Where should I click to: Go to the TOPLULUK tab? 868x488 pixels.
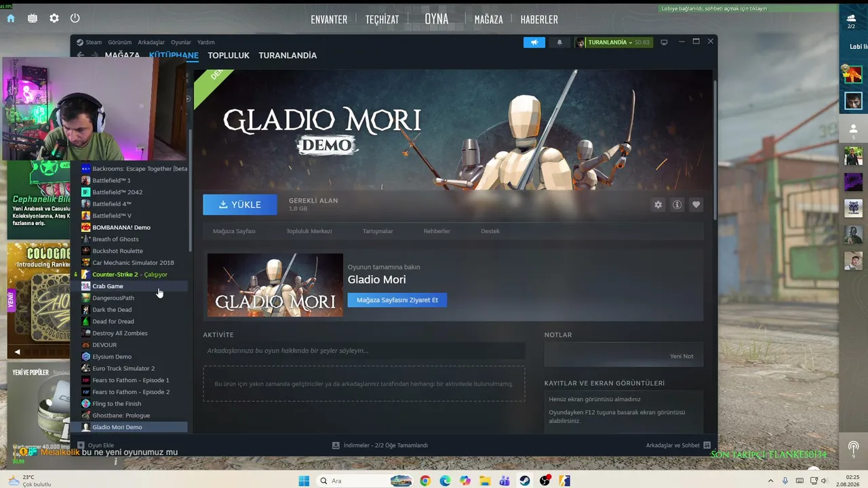229,56
